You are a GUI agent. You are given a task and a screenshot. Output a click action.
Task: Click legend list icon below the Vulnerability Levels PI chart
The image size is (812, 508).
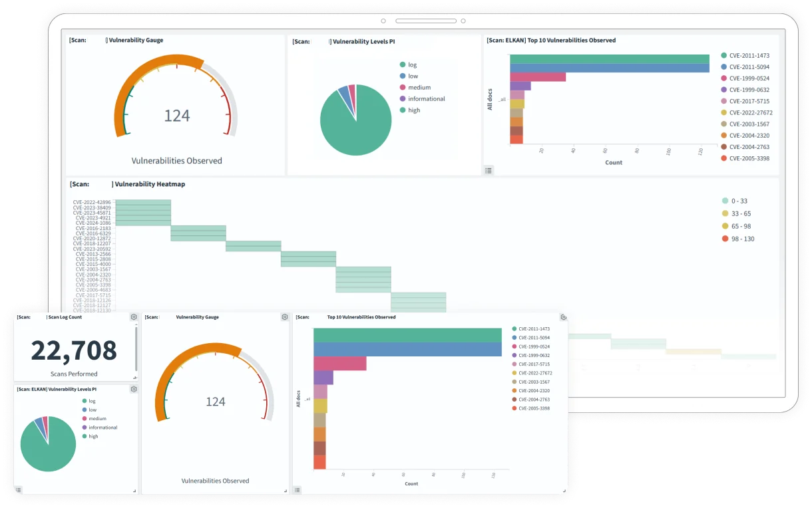[489, 170]
